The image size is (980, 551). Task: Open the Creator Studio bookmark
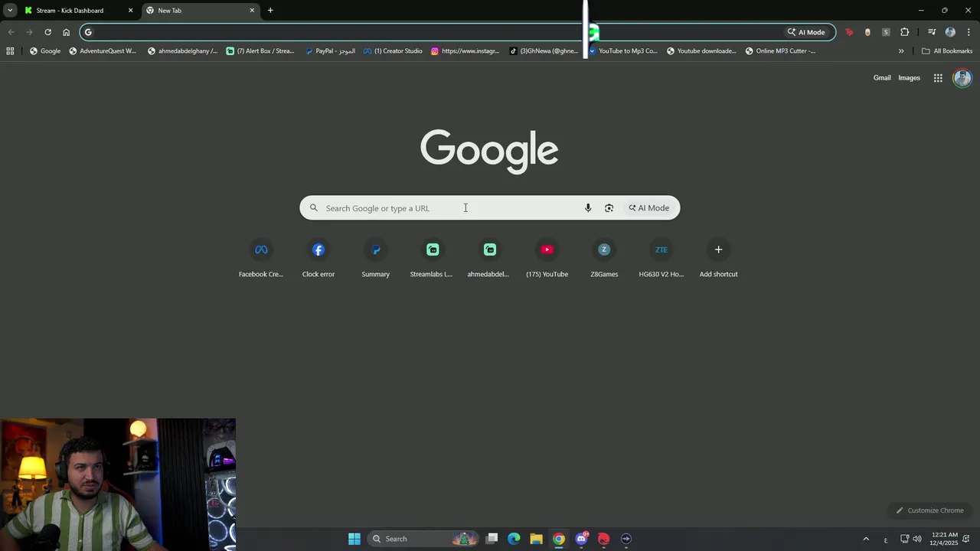pos(393,51)
